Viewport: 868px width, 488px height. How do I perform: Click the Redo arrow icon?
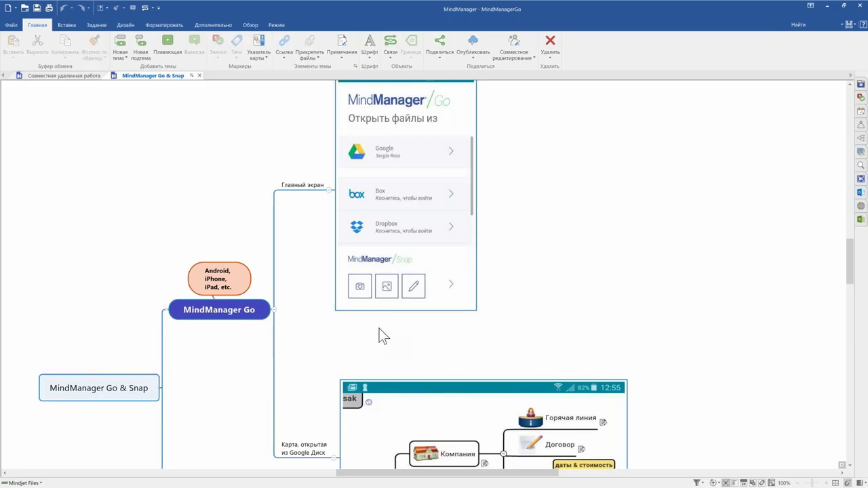pos(81,8)
